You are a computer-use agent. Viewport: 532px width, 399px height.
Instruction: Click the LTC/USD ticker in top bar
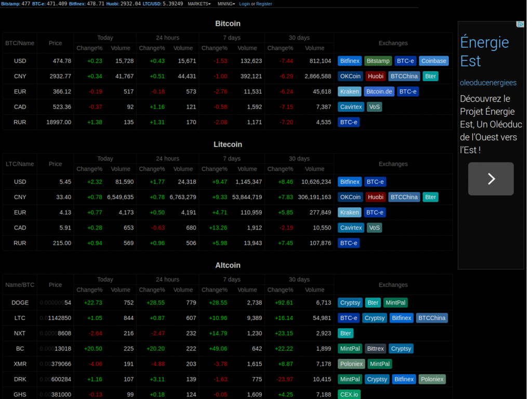click(x=163, y=4)
